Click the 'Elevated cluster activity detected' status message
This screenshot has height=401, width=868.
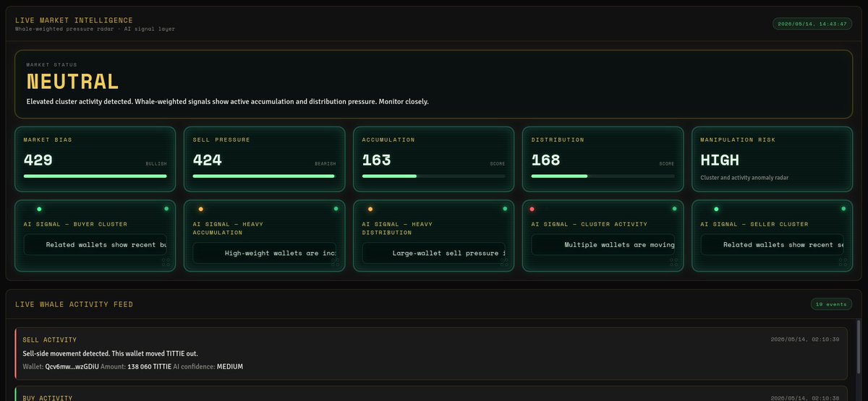[227, 102]
